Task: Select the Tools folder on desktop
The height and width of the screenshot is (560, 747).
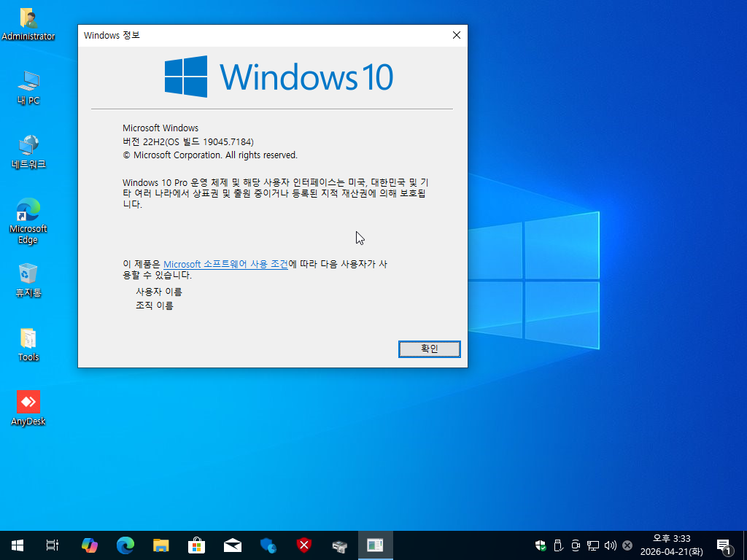Action: pyautogui.click(x=28, y=345)
